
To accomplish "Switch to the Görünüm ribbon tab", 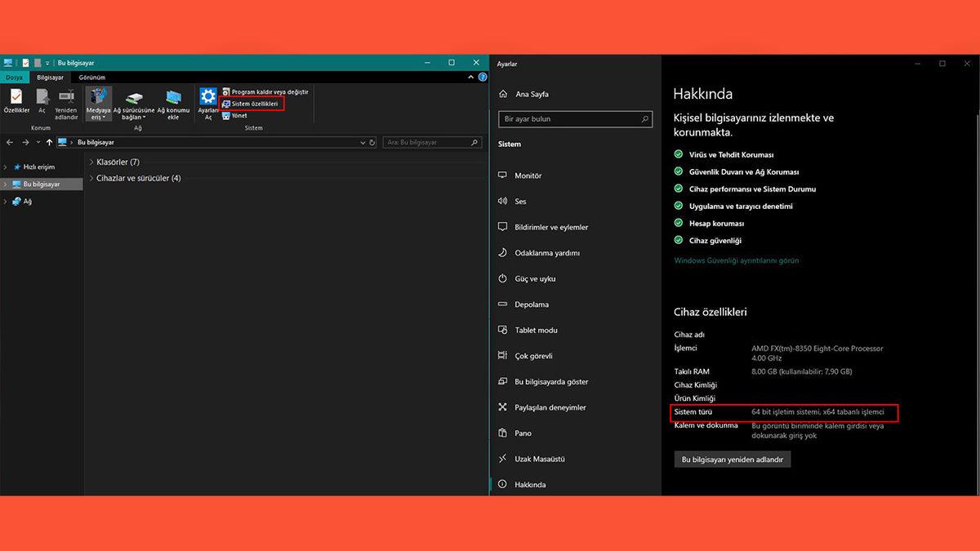I will click(x=91, y=78).
